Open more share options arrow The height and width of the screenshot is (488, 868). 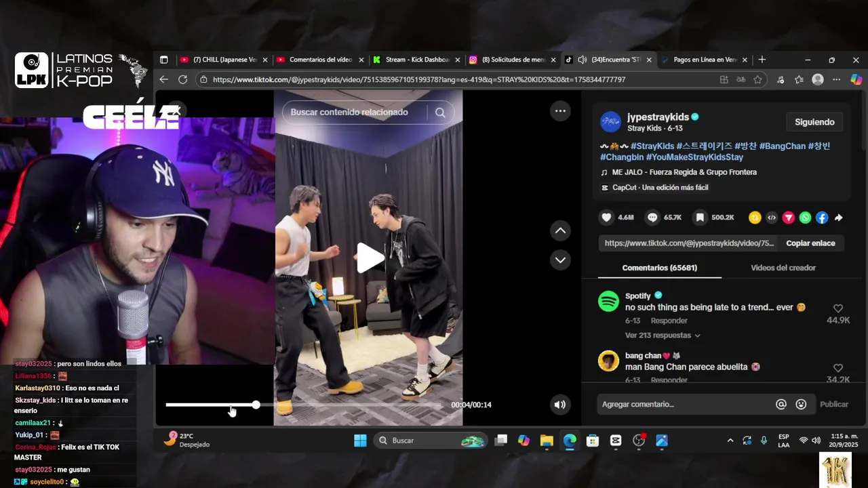[838, 218]
